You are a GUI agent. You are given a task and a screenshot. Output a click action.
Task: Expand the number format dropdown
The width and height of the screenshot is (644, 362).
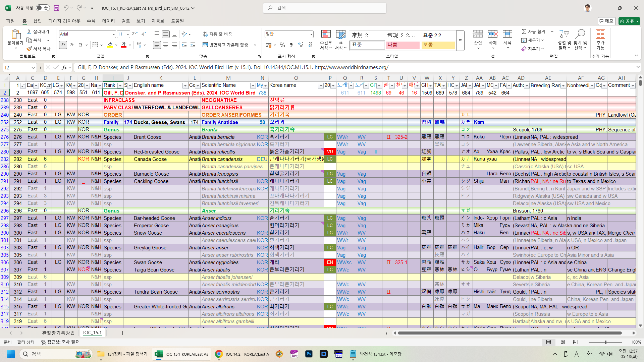pyautogui.click(x=311, y=34)
